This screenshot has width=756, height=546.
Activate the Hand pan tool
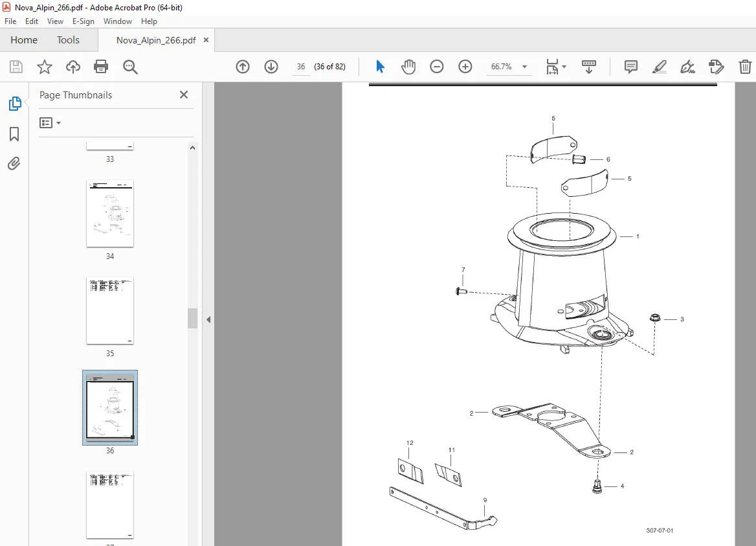click(x=408, y=67)
